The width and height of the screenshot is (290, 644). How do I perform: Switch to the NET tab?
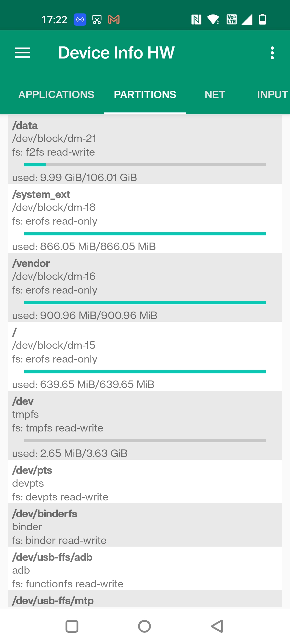coord(215,95)
